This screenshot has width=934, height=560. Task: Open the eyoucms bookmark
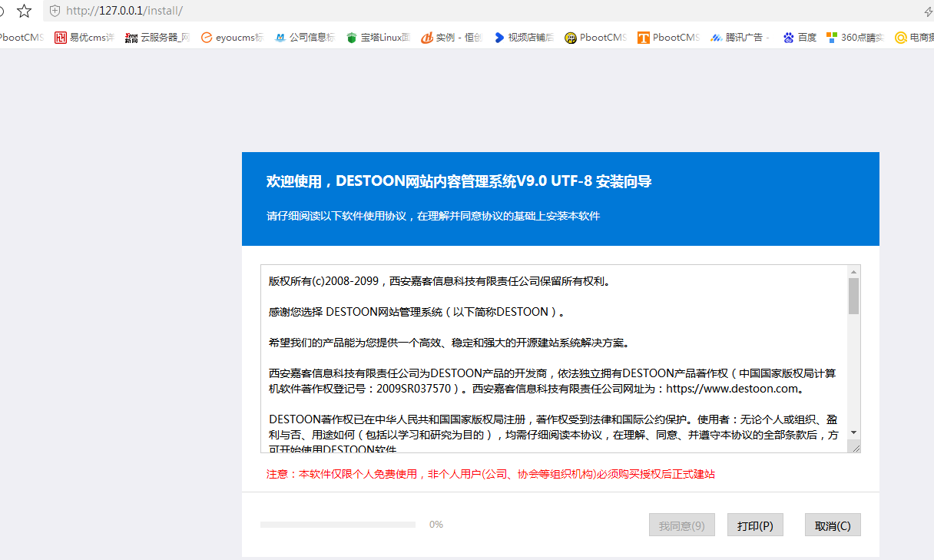(x=233, y=37)
